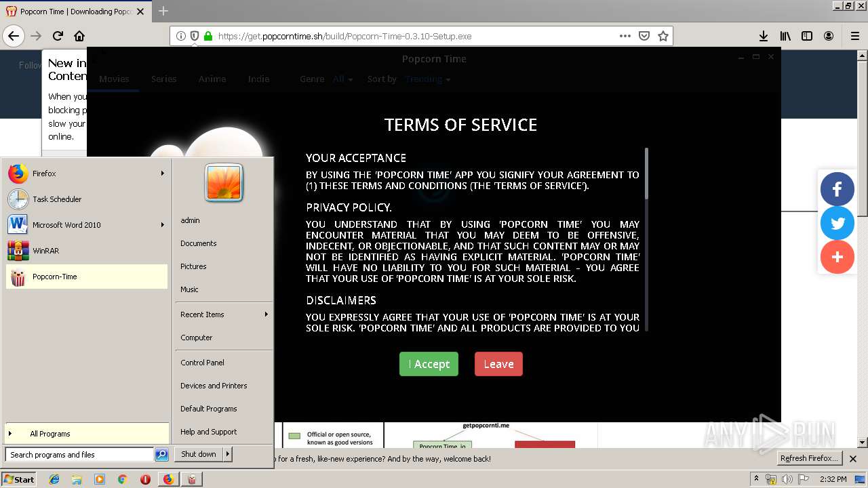This screenshot has width=868, height=488.
Task: Click the red plus share icon
Action: (837, 257)
